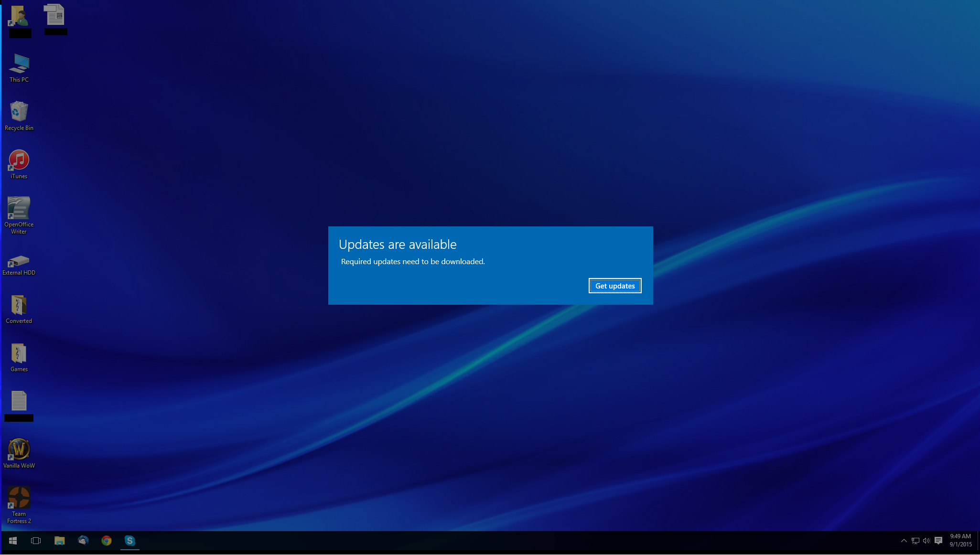Screen dimensions: 980x555
Task: Select the iTunes desktop shortcut
Action: tap(19, 163)
